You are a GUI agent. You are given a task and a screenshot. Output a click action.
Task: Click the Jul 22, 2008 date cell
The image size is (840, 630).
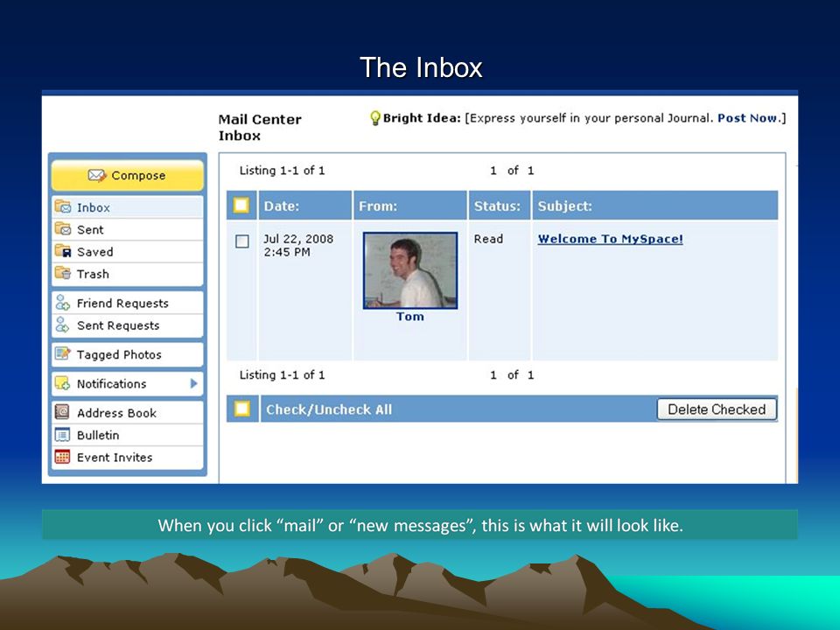click(298, 245)
